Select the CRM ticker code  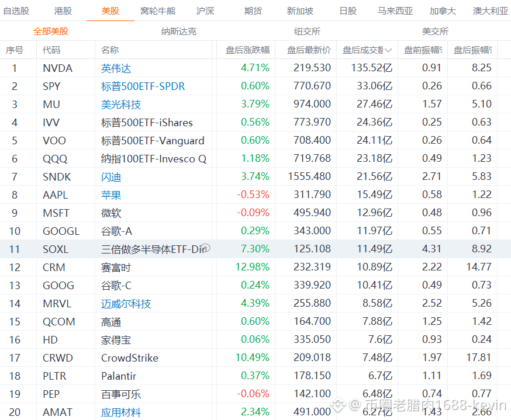(x=54, y=268)
